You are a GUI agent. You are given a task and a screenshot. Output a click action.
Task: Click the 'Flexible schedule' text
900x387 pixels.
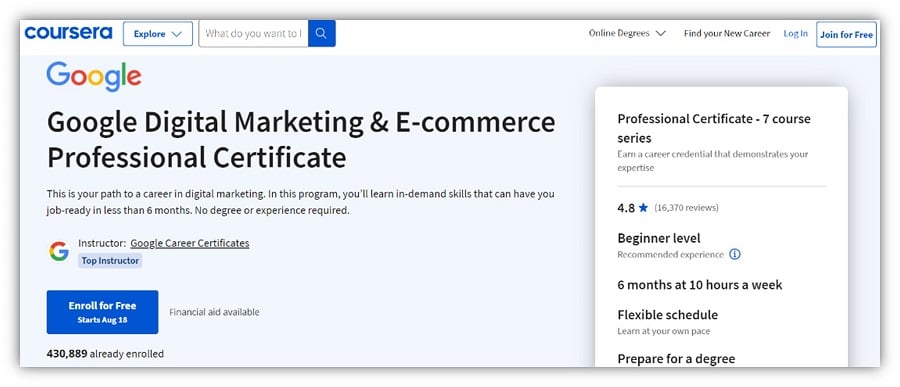pyautogui.click(x=668, y=315)
